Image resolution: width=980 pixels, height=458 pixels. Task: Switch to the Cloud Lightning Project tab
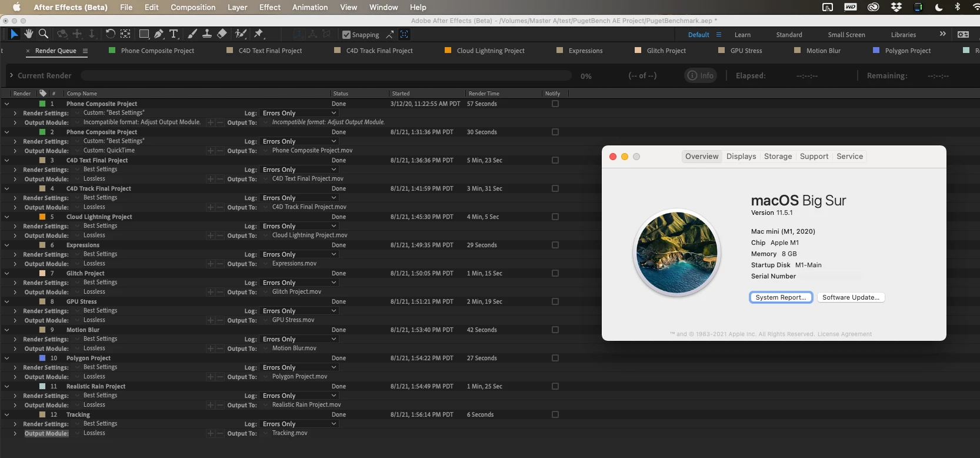click(491, 51)
